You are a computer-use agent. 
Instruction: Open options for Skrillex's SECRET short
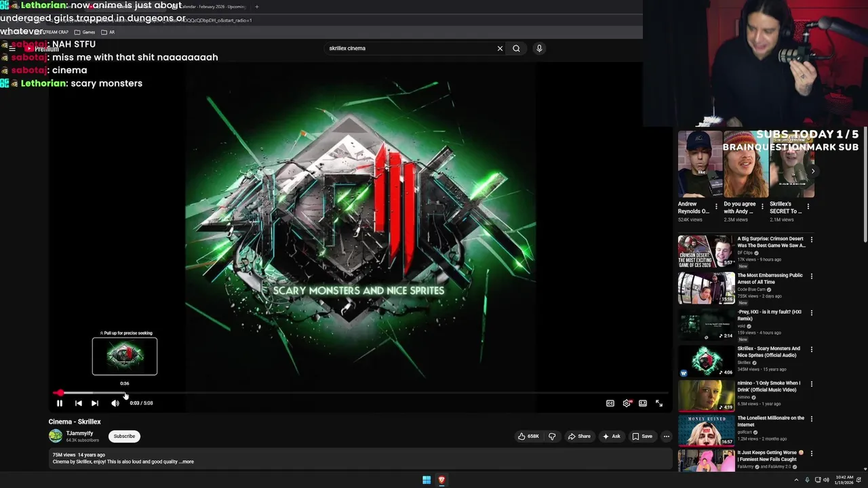tap(808, 206)
